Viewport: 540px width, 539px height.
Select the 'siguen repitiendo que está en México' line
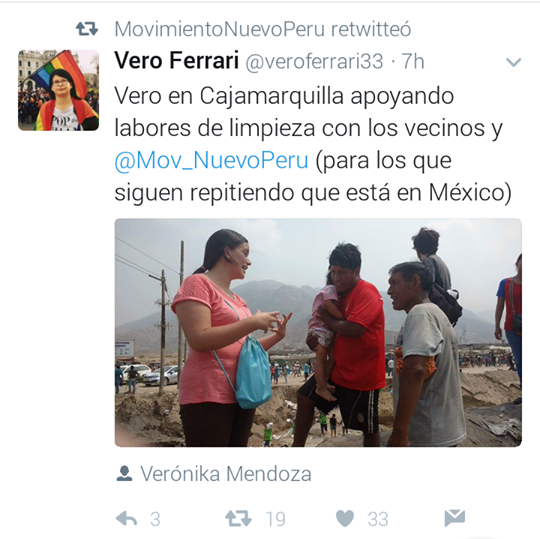(313, 193)
